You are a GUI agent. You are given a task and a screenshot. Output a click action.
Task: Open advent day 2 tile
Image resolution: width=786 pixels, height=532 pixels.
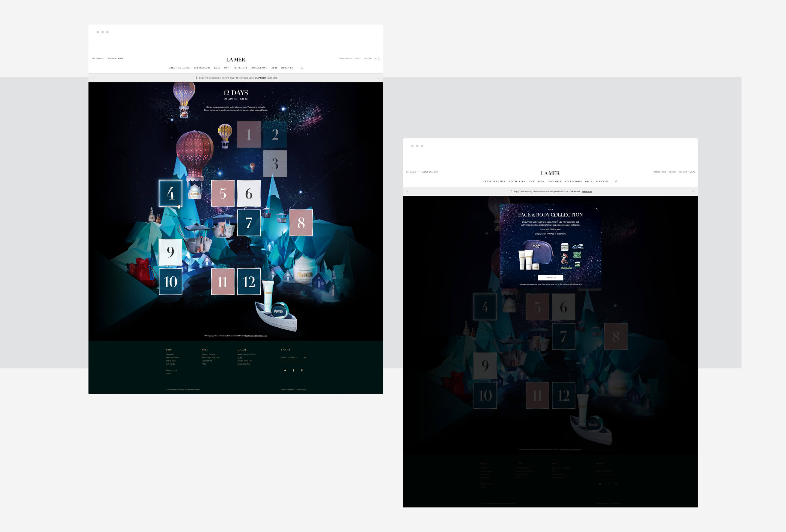275,134
